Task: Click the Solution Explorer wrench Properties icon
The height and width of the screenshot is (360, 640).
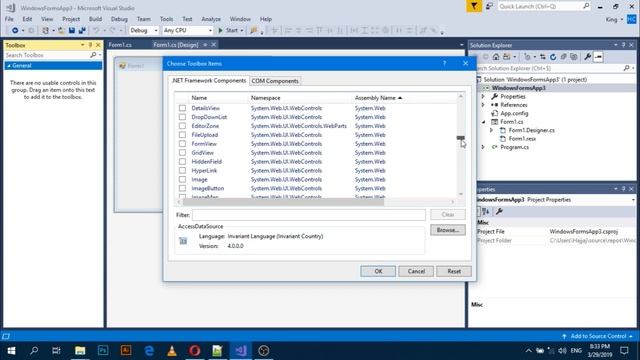Action: pyautogui.click(x=587, y=57)
